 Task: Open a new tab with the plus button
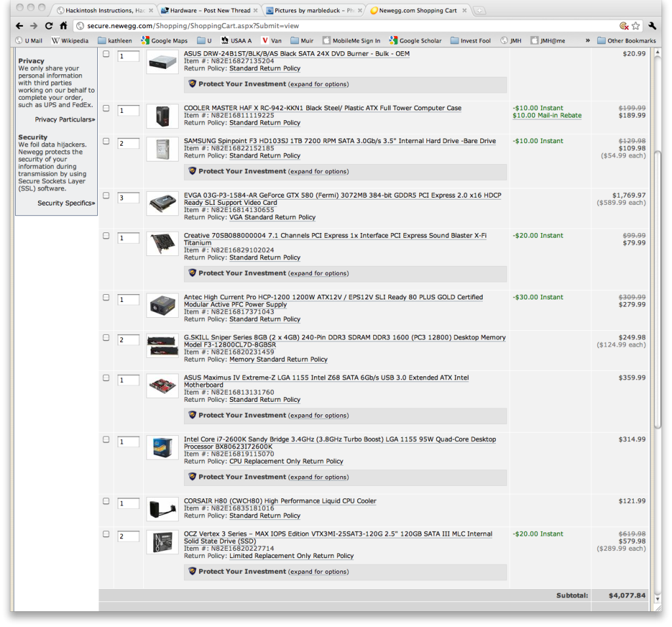point(480,11)
